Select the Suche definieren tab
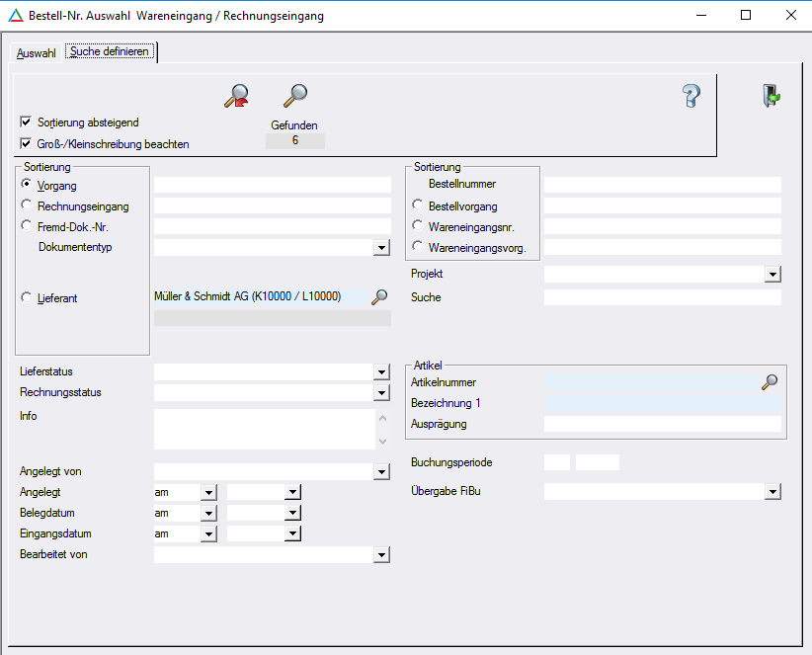The height and width of the screenshot is (655, 812). point(111,52)
